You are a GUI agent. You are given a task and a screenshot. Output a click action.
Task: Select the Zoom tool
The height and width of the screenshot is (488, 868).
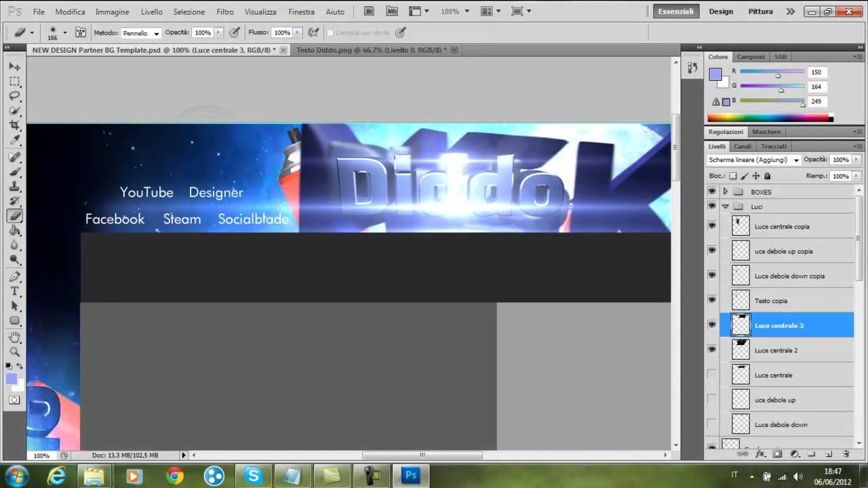point(15,352)
